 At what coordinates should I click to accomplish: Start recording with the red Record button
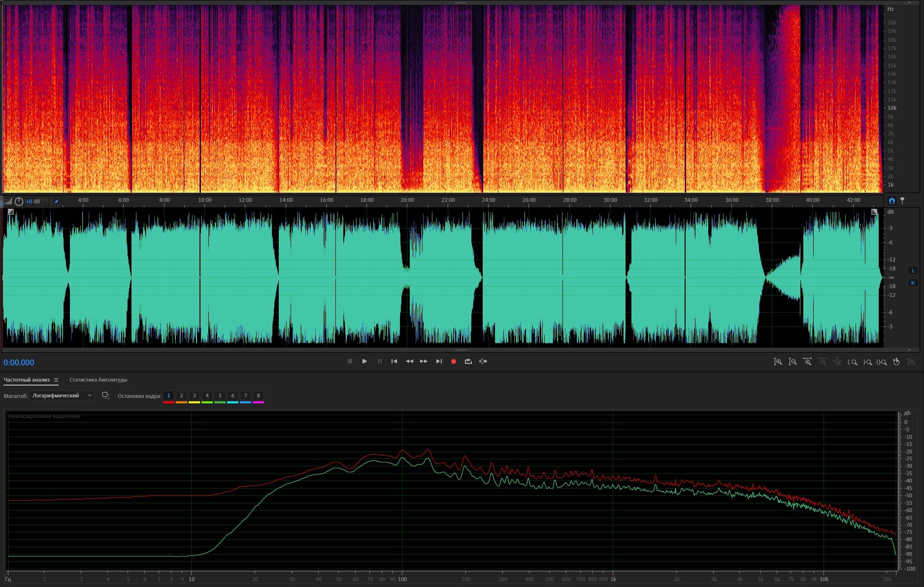(x=454, y=361)
